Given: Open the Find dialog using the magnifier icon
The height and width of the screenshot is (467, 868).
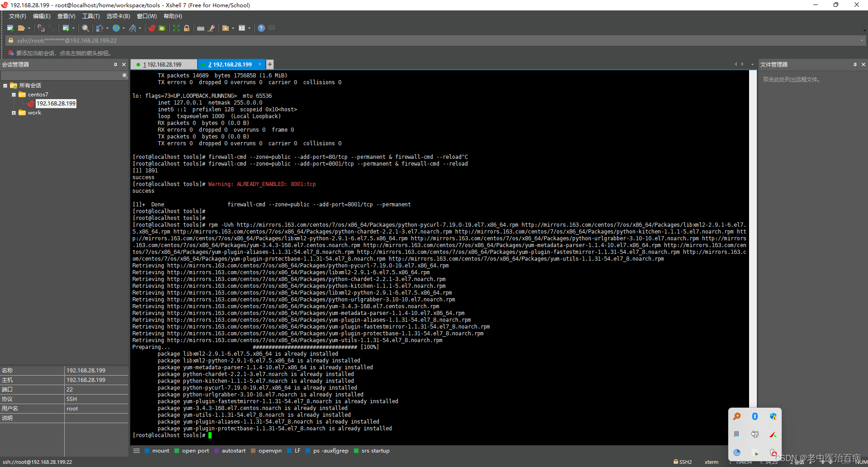Looking at the screenshot, I should tap(85, 28).
